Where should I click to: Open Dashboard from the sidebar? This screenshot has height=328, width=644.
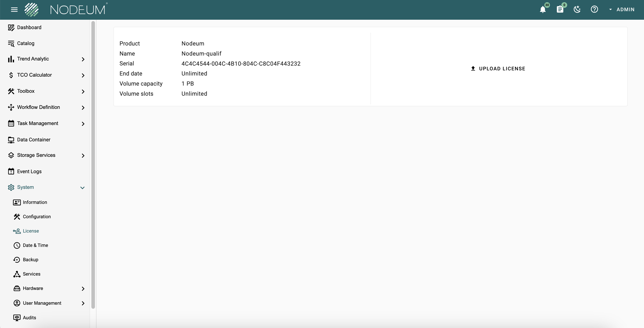29,28
